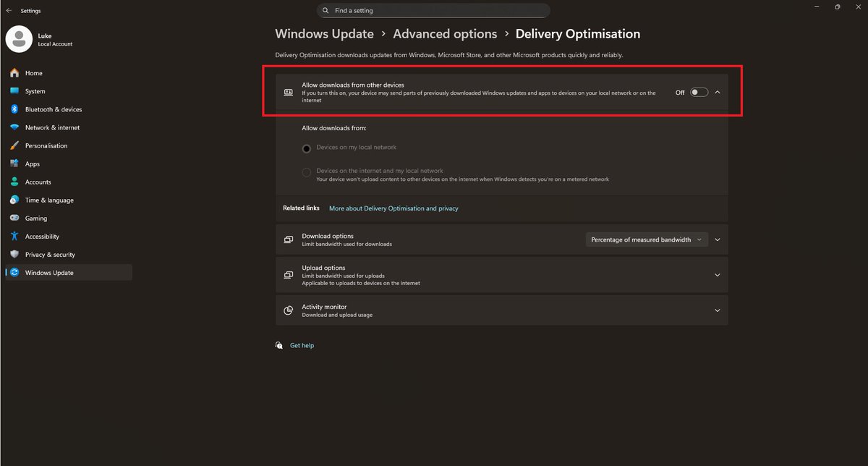Open Gaming settings page
868x466 pixels.
(x=68, y=218)
